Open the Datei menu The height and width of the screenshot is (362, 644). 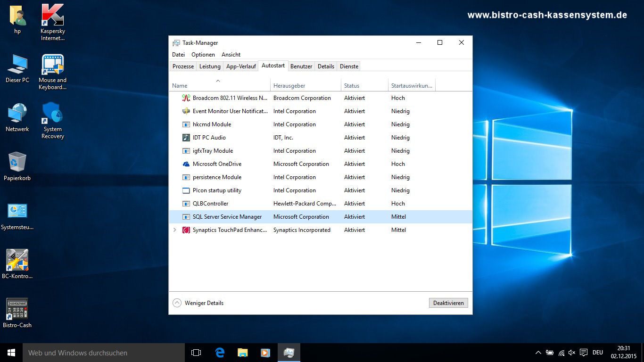178,55
